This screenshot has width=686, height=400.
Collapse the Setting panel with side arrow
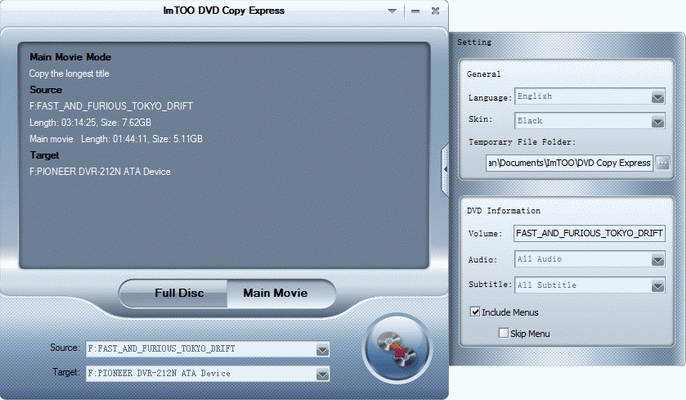click(x=445, y=169)
